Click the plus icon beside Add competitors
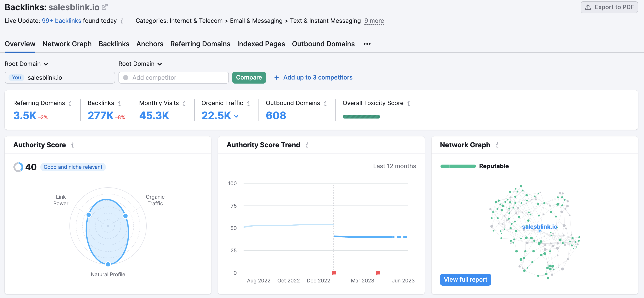The image size is (644, 298). [x=276, y=78]
